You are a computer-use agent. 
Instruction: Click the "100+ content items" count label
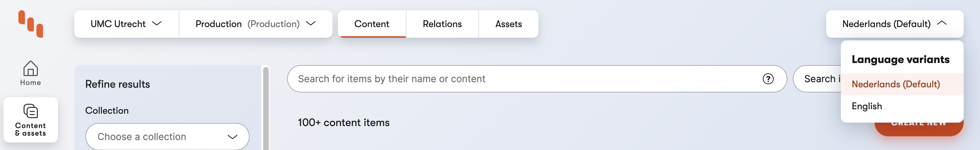point(343,123)
